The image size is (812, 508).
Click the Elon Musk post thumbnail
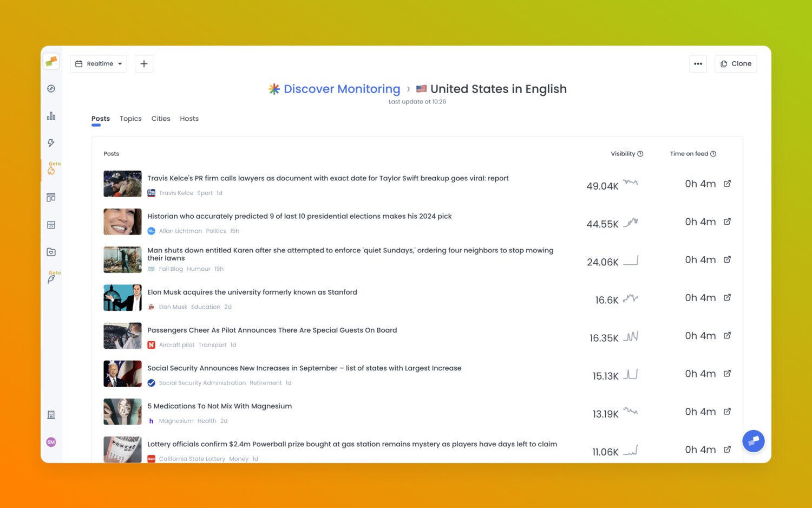[x=123, y=298]
